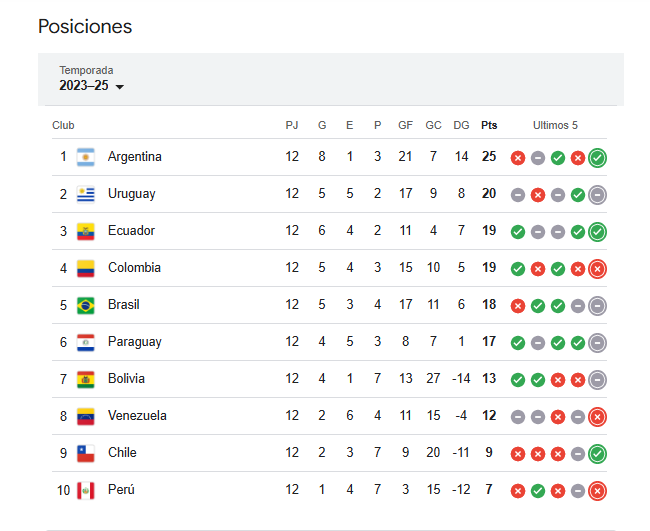Click the Club column header

pyautogui.click(x=63, y=125)
